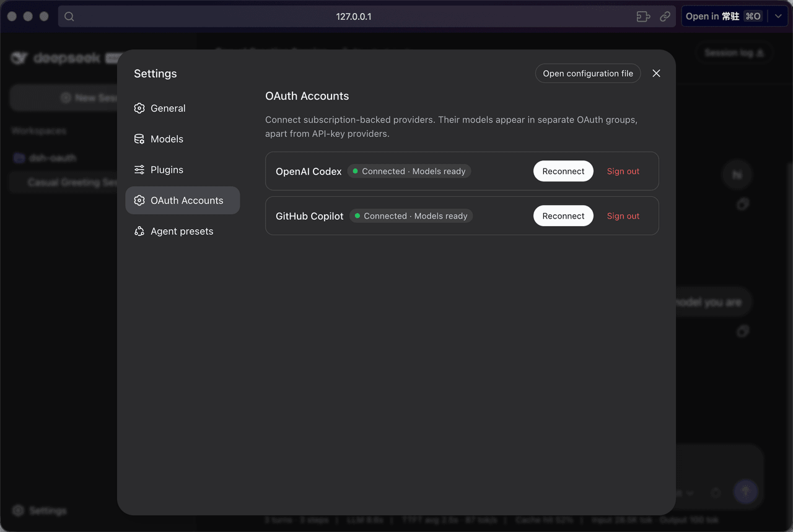Viewport: 793px width, 532px height.
Task: Click the GitHub Copilot connected status badge
Action: click(411, 216)
